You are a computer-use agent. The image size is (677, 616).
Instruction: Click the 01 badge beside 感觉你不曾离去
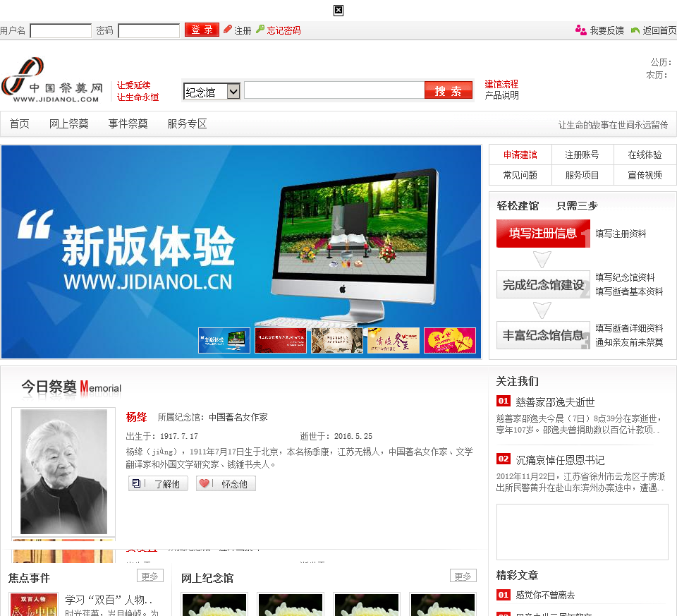coord(504,595)
